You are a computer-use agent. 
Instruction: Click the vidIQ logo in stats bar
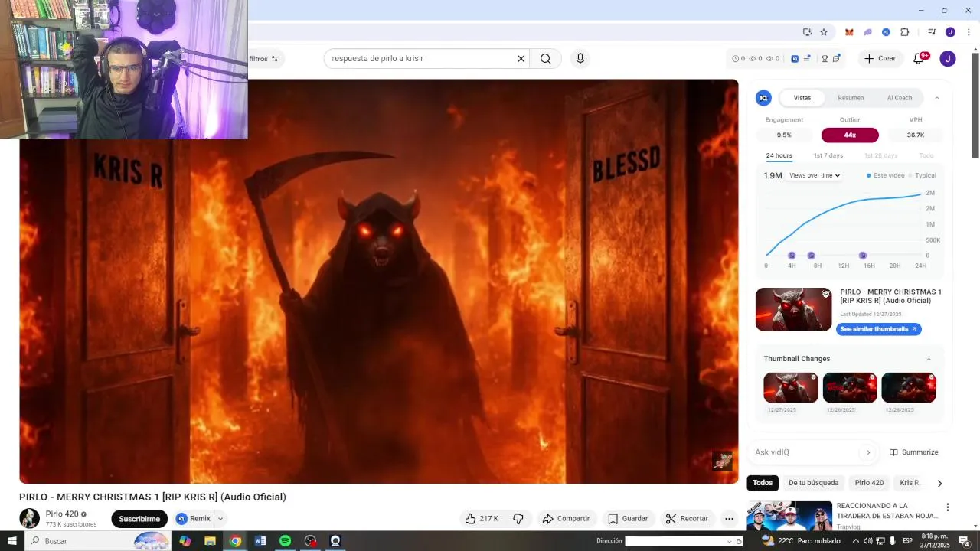click(795, 58)
